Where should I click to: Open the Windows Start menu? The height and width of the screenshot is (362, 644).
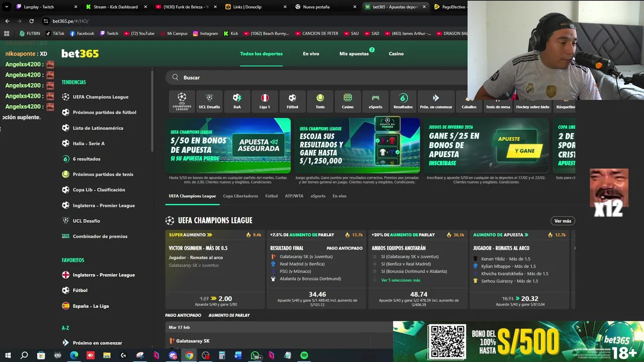tap(8, 355)
